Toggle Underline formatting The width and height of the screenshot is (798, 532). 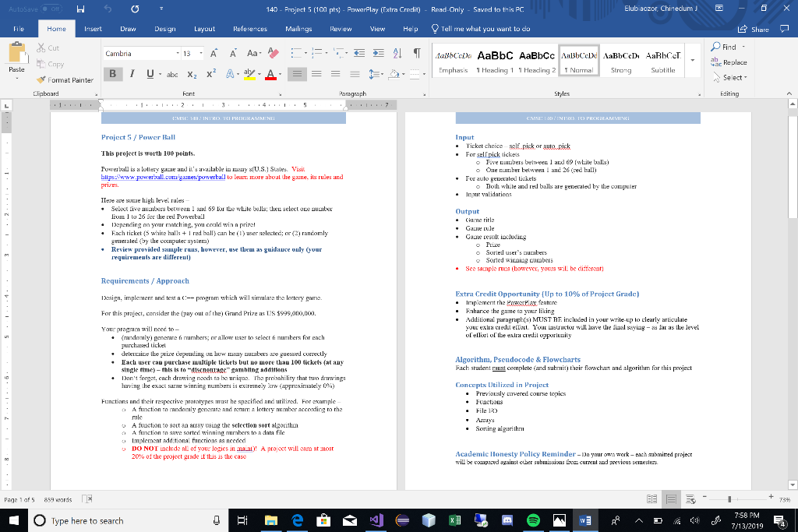pyautogui.click(x=150, y=74)
